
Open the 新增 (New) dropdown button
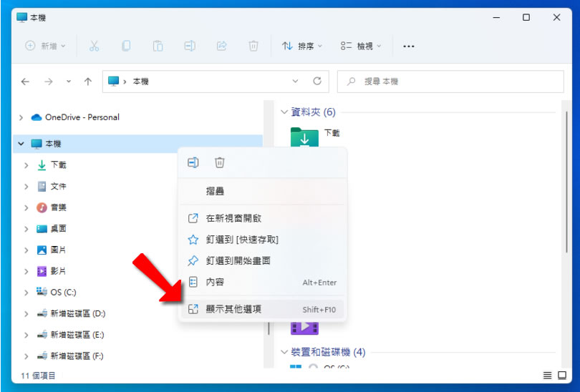pyautogui.click(x=45, y=46)
